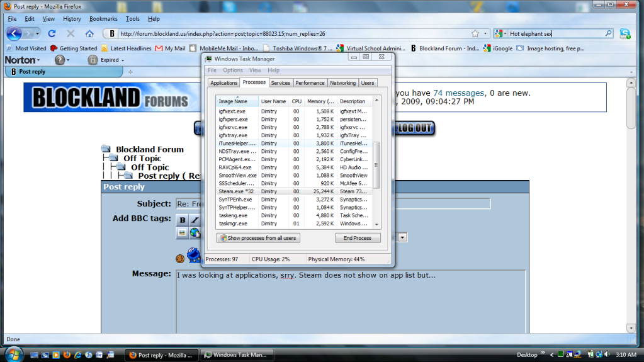Viewport: 644px width, 362px height.
Task: Click the Task Manager process list scrollbar
Action: tap(376, 165)
